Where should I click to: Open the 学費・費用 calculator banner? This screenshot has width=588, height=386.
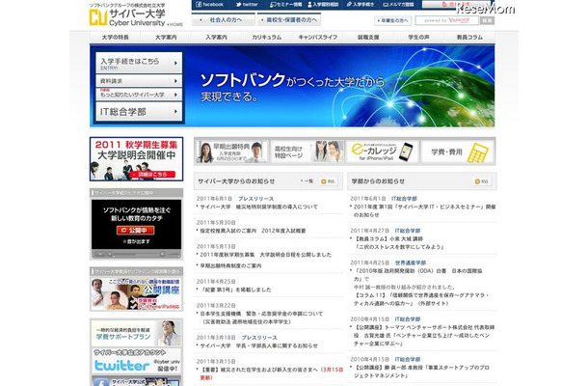457,152
